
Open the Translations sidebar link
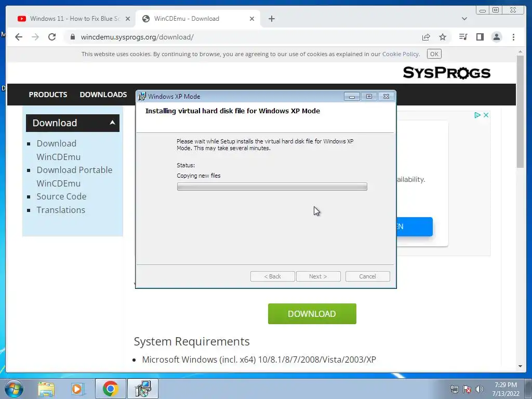click(61, 210)
